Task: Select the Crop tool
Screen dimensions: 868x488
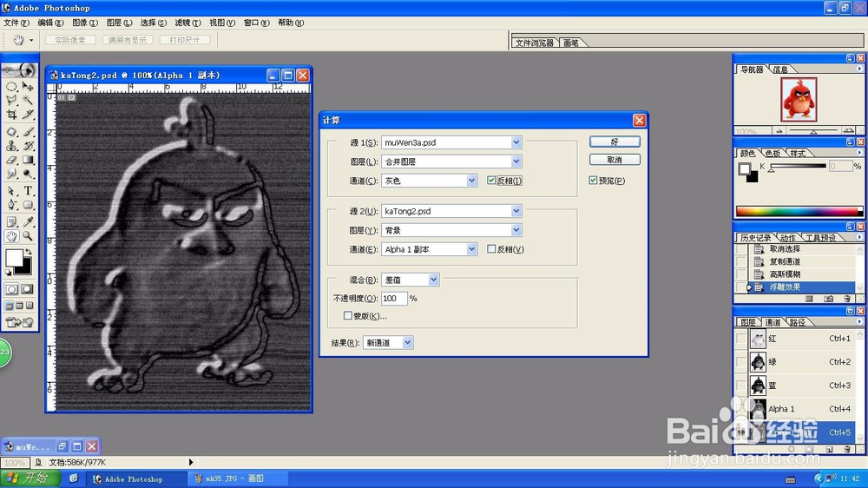Action: click(11, 114)
